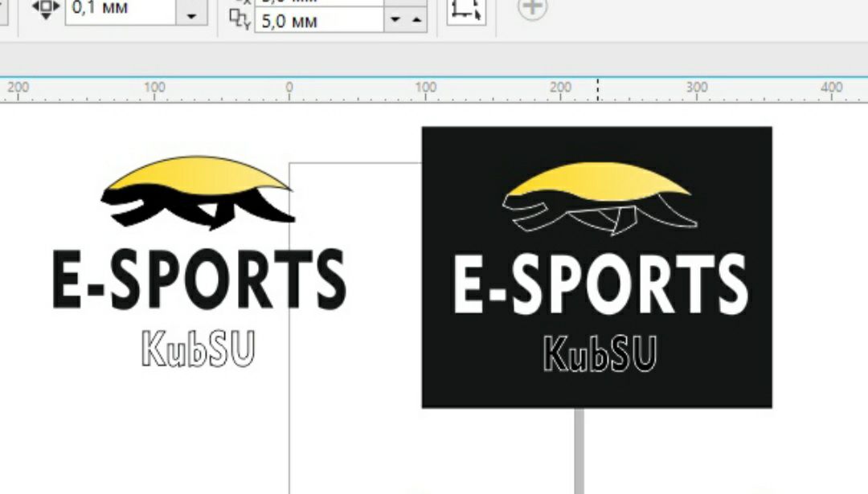Click the horizontal ruler at the 0 mark
This screenshot has height=494, width=868.
(289, 89)
